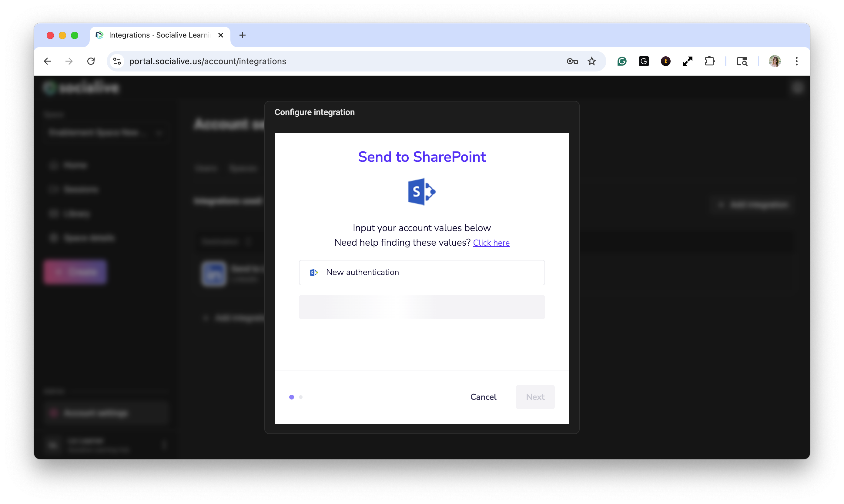Click the expand arrows extension icon
Viewport: 844px width, 504px height.
pos(687,61)
